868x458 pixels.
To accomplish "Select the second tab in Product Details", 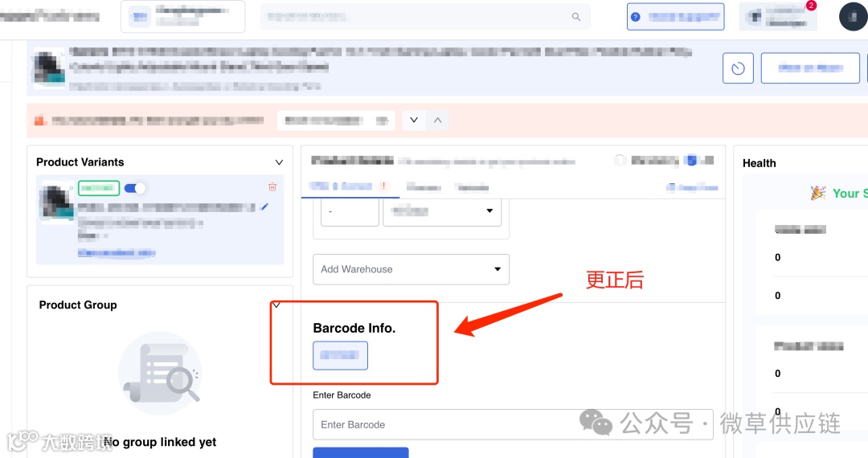I will (424, 187).
